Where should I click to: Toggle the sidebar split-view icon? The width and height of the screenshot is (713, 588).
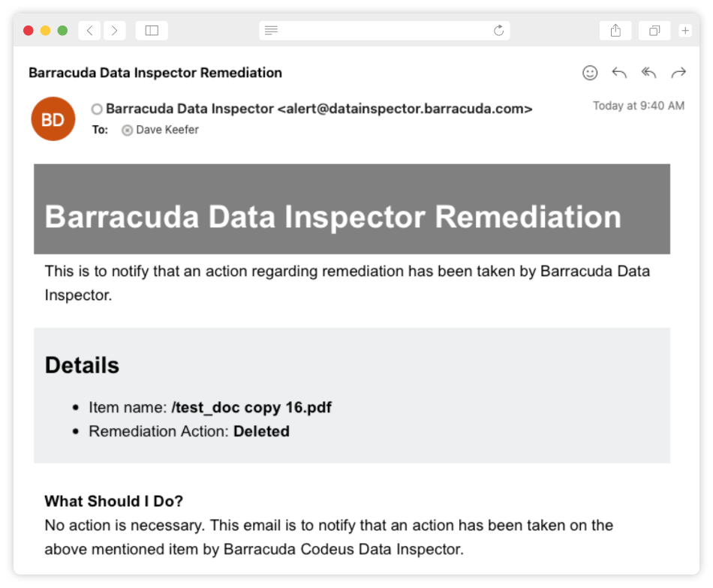click(151, 30)
